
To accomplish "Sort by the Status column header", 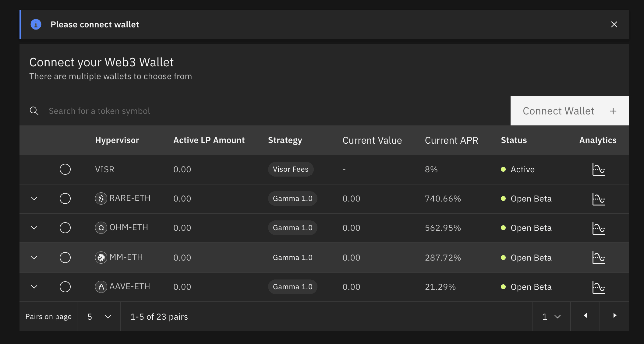I will [x=514, y=140].
